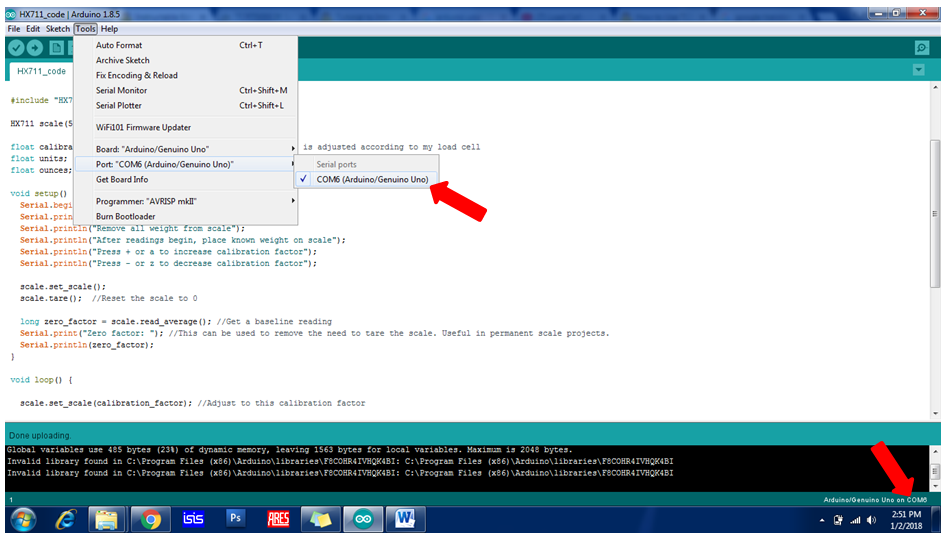Click console scrollbar thumb
Image resolution: width=945 pixels, height=536 pixels.
pyautogui.click(x=935, y=470)
